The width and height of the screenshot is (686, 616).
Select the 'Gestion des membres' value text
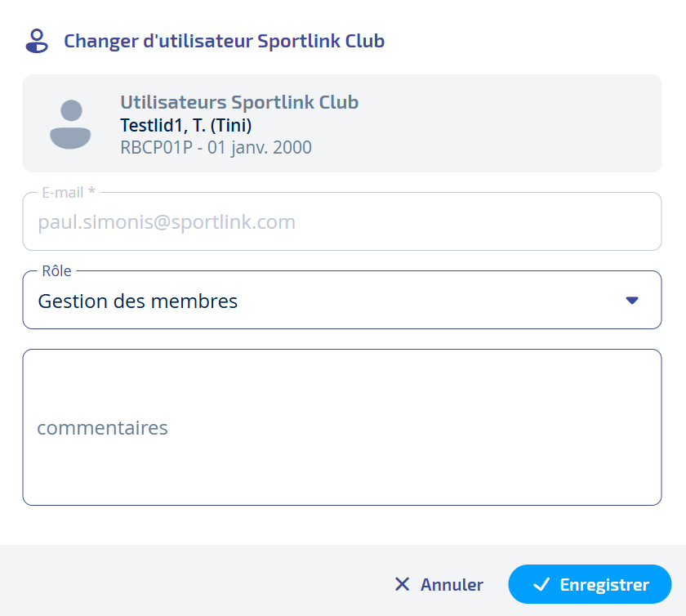(138, 301)
